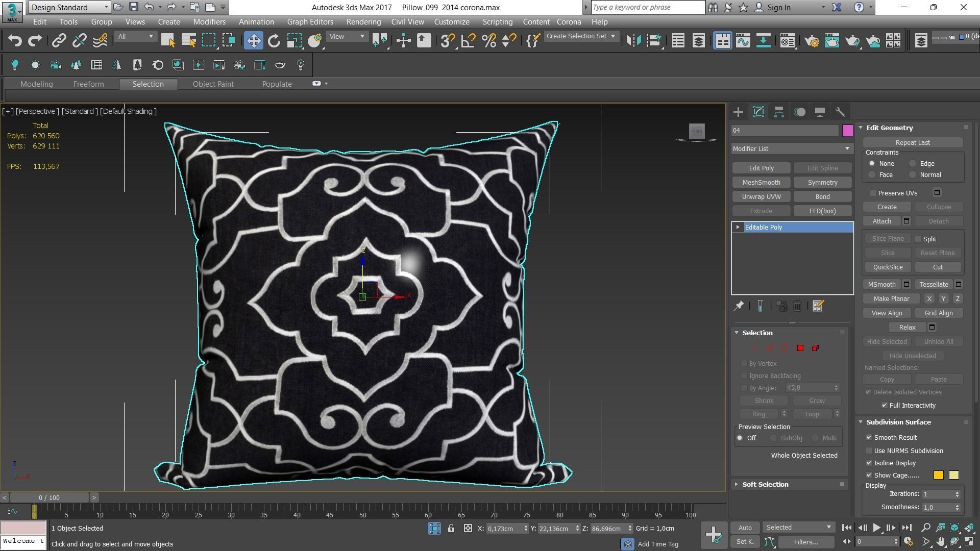
Task: Open the Modify command panel tab
Action: click(x=758, y=112)
